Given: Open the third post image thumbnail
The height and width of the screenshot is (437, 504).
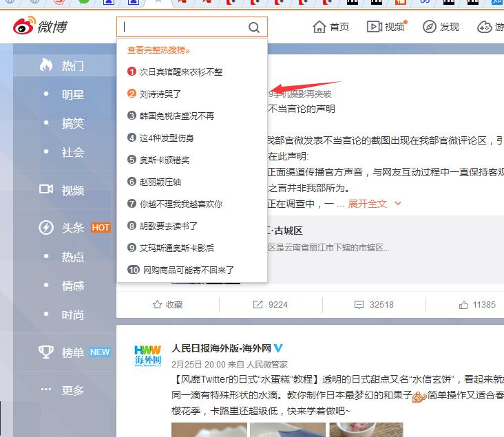Looking at the screenshot, I should pyautogui.click(x=366, y=429).
